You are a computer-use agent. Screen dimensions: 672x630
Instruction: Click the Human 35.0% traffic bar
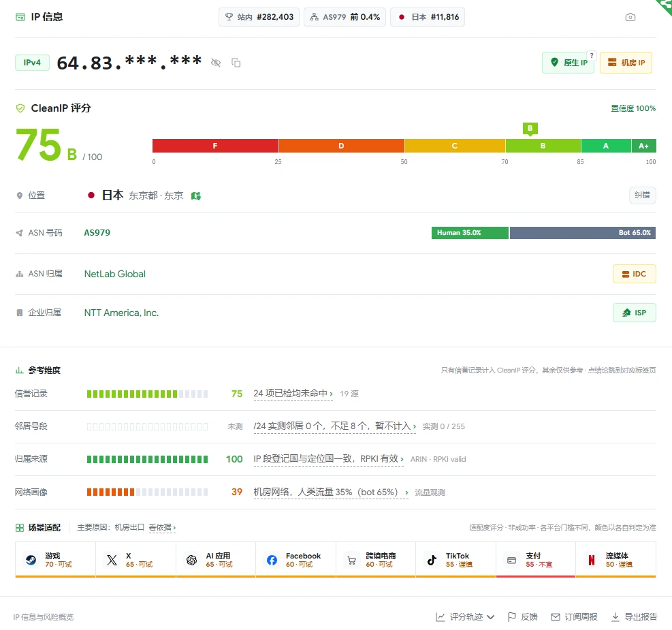[x=470, y=233]
